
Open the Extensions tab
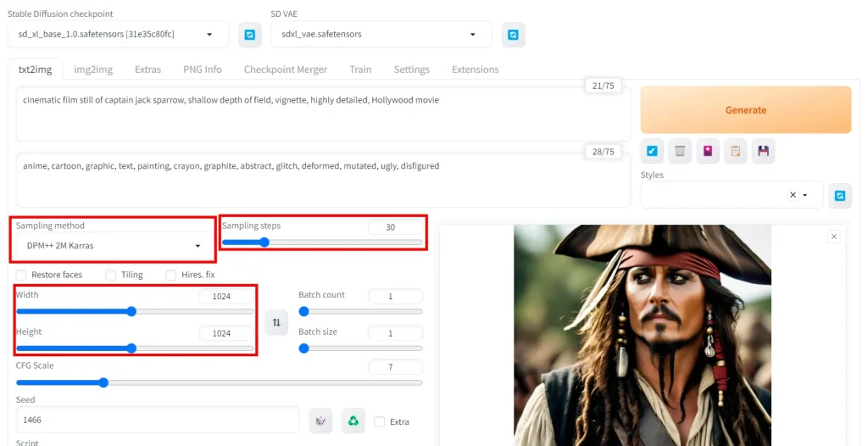(x=475, y=70)
